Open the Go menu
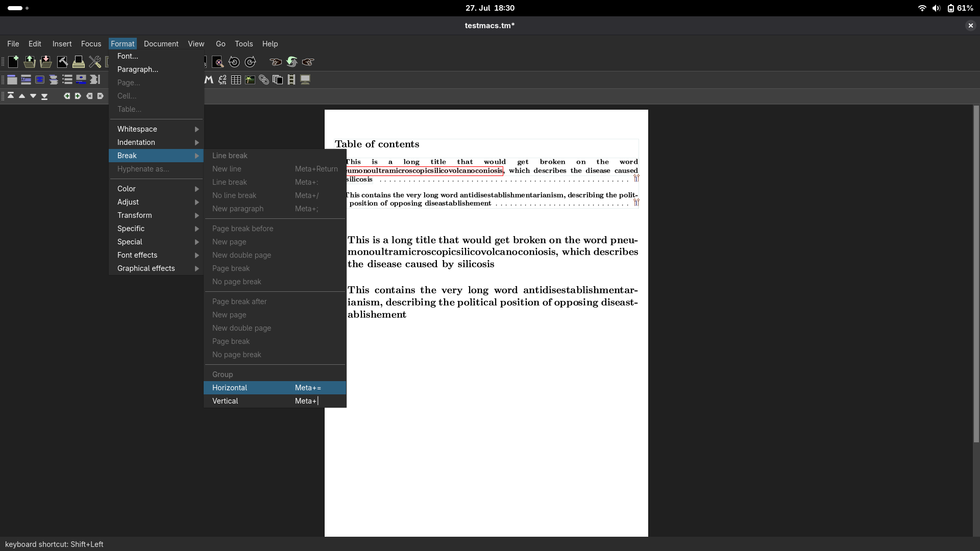Screen dimensions: 980x551 coord(220,44)
